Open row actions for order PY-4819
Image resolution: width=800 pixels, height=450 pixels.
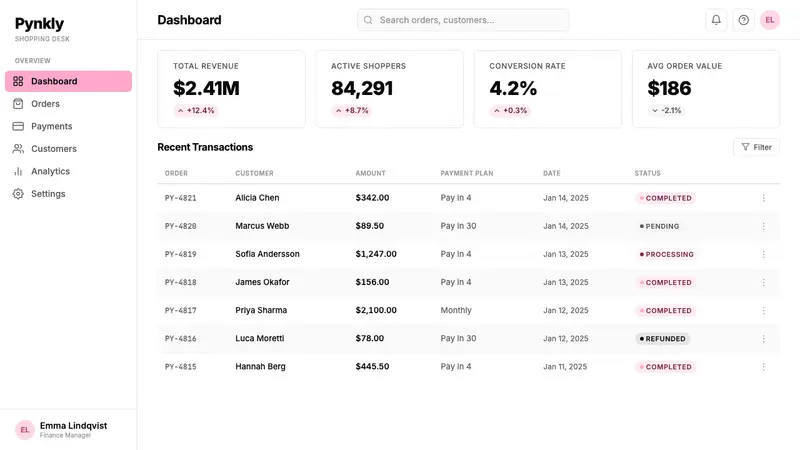[x=763, y=254]
